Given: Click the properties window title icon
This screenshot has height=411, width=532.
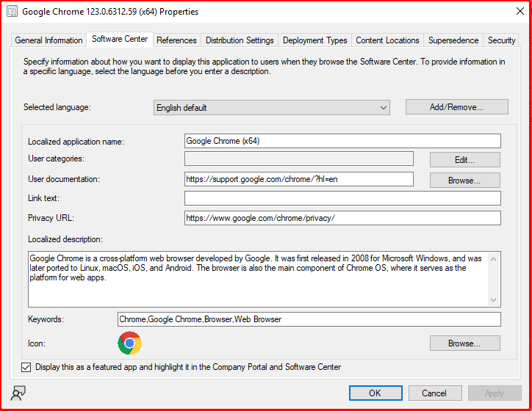Looking at the screenshot, I should tap(12, 12).
